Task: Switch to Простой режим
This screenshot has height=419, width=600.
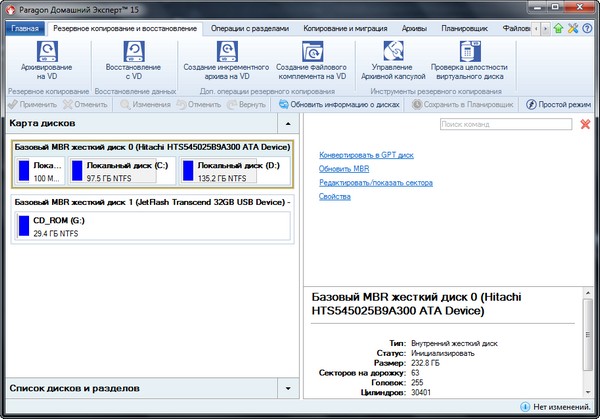Action: click(x=558, y=104)
